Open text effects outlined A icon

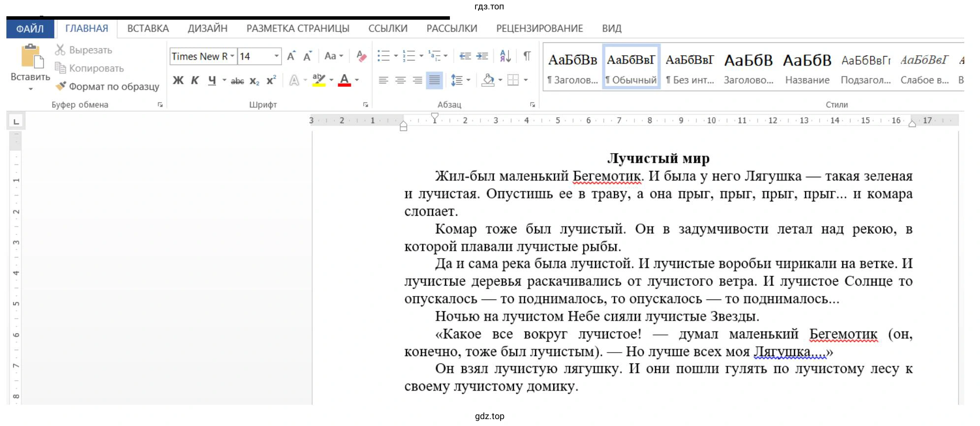[x=294, y=80]
